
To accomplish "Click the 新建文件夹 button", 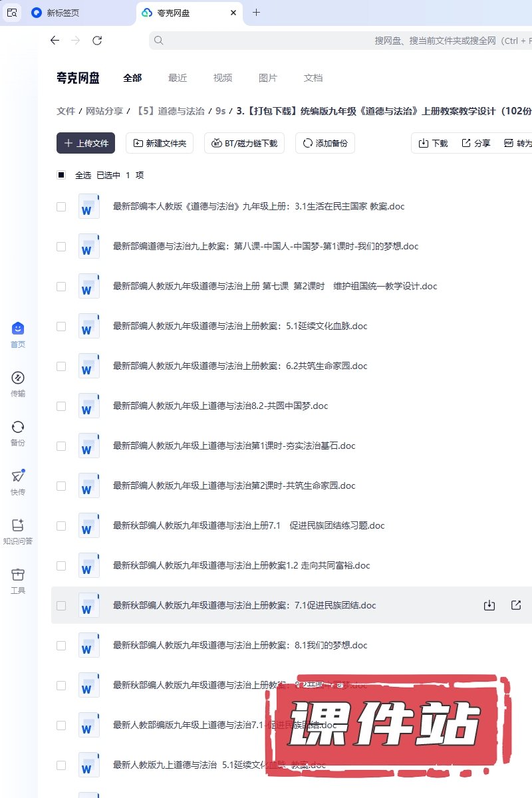I will pos(160,143).
